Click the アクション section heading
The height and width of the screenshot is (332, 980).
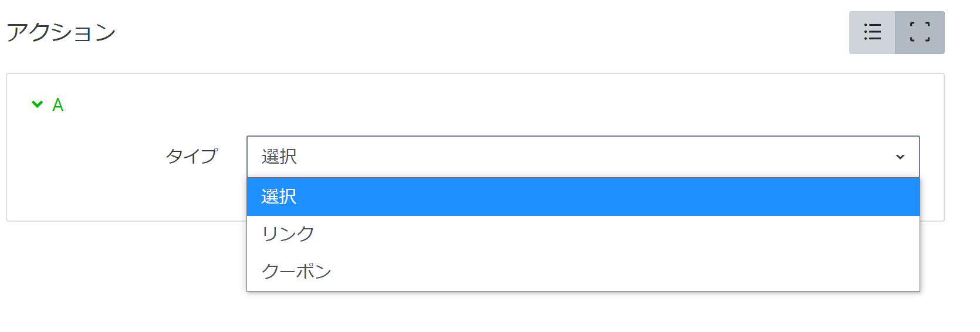tap(61, 32)
